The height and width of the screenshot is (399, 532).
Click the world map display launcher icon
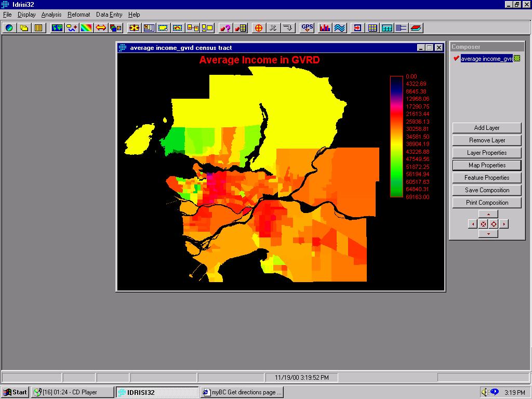click(57, 28)
